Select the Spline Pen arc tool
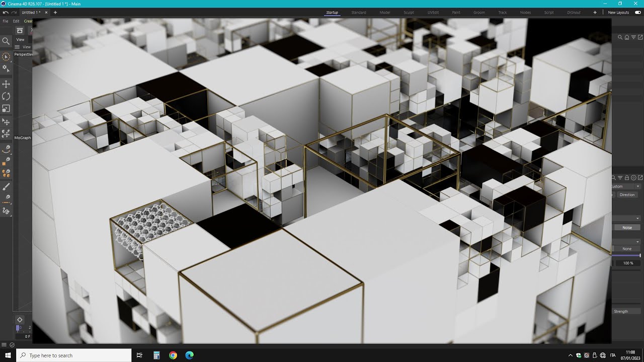This screenshot has width=644, height=362. coord(6,149)
